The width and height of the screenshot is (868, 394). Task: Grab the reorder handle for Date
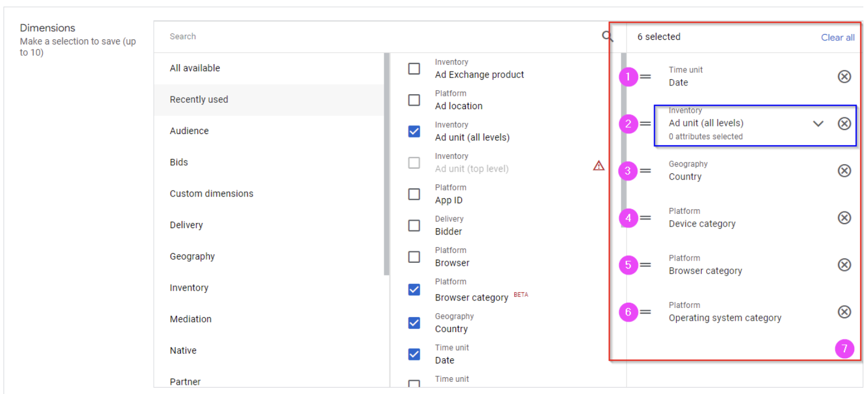point(646,76)
